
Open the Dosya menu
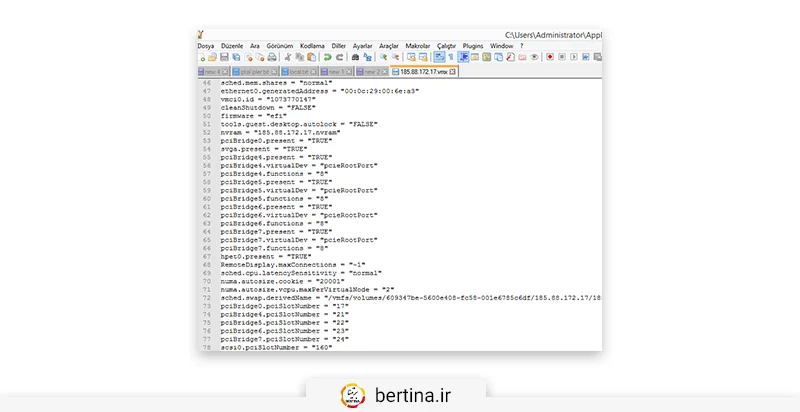point(206,46)
